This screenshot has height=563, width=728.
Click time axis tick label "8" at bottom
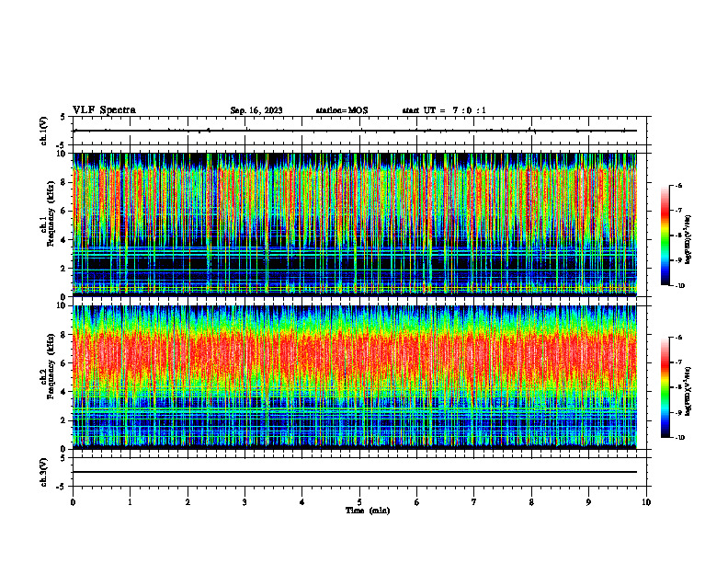pos(531,502)
